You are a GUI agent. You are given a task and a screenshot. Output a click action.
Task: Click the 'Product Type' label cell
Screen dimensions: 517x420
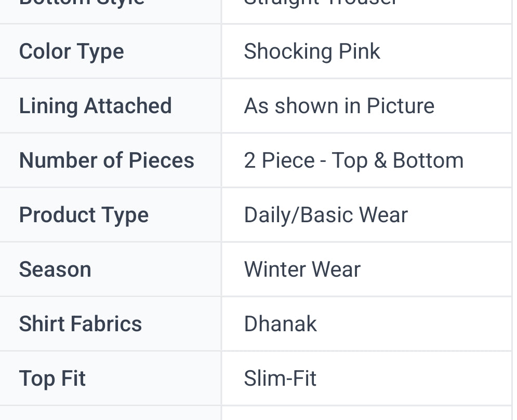[84, 215]
